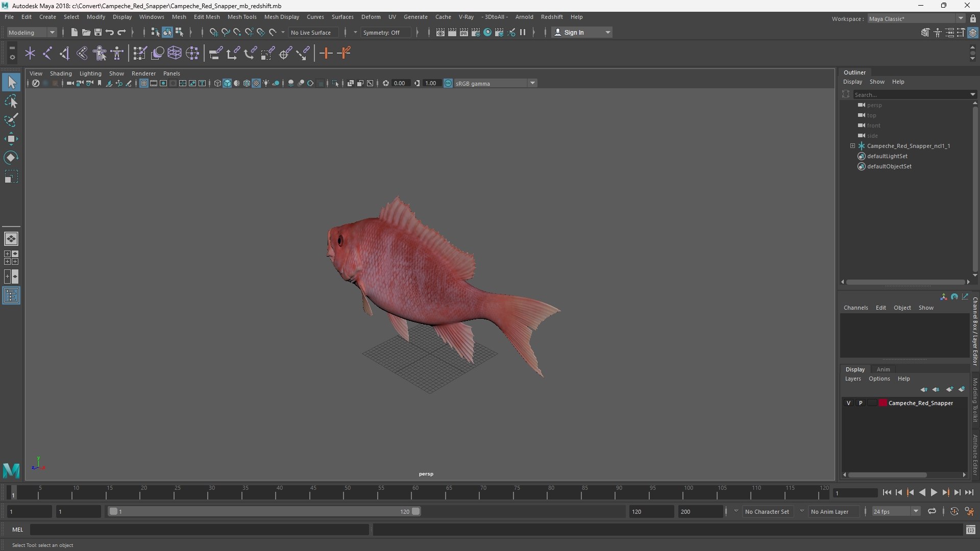This screenshot has width=980, height=551.
Task: Select defaultLightSet in the Outliner
Action: pyautogui.click(x=887, y=156)
